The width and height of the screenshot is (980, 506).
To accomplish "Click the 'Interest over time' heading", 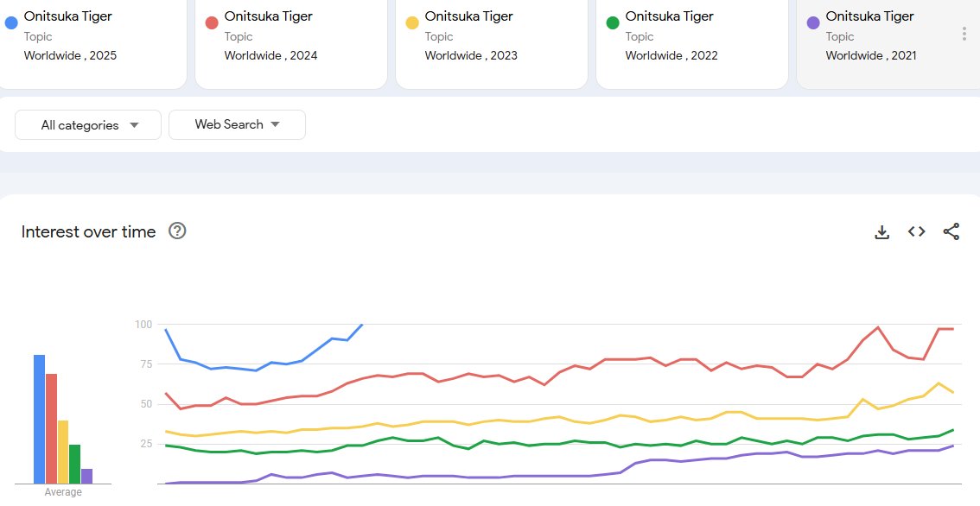I will tap(89, 231).
